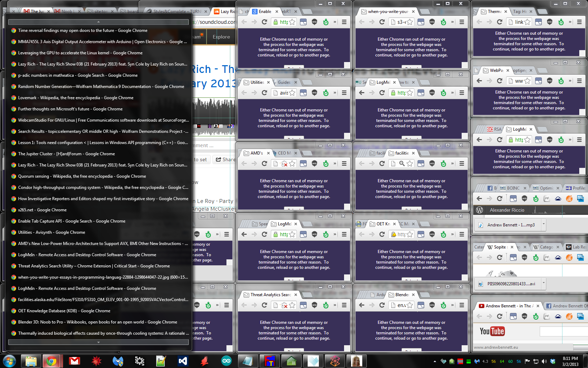Toggle bookmark star in the Blender tab window
Viewport: 588px width, 368px height.
409,305
